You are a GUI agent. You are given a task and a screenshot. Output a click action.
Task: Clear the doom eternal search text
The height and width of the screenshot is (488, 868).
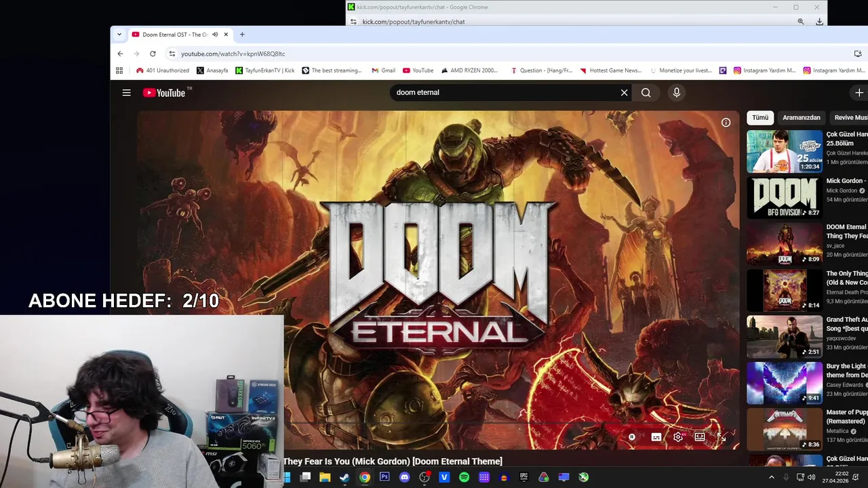(624, 93)
